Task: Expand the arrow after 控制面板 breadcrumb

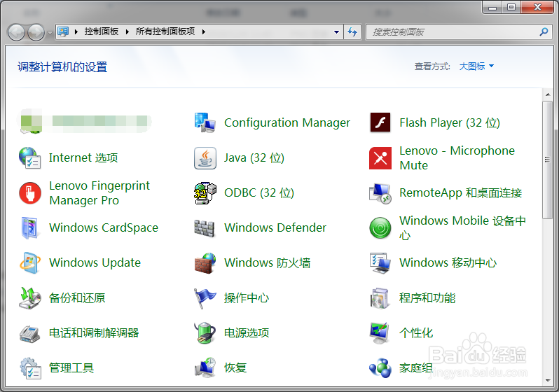Action: pyautogui.click(x=127, y=31)
